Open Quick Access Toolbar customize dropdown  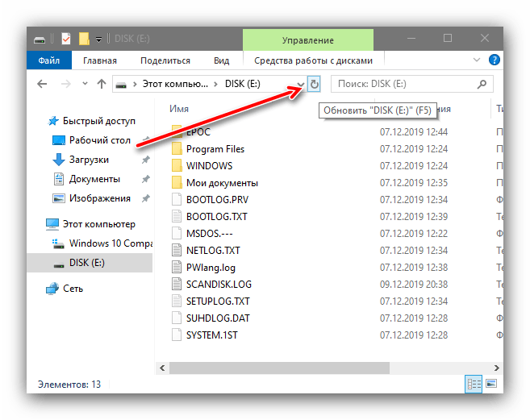(98, 40)
